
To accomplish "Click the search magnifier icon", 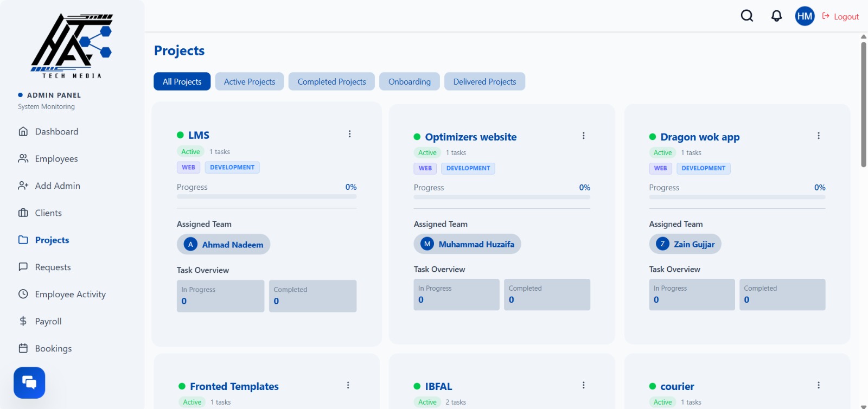I will pos(747,16).
